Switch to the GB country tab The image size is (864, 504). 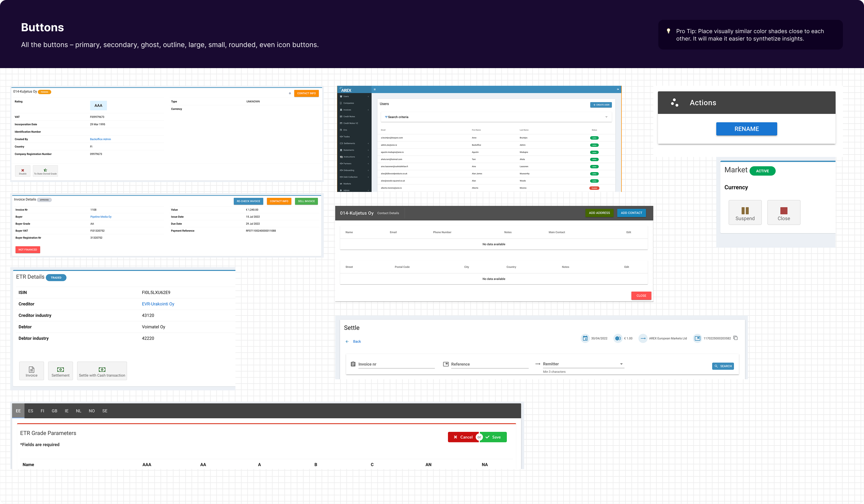[x=55, y=411]
